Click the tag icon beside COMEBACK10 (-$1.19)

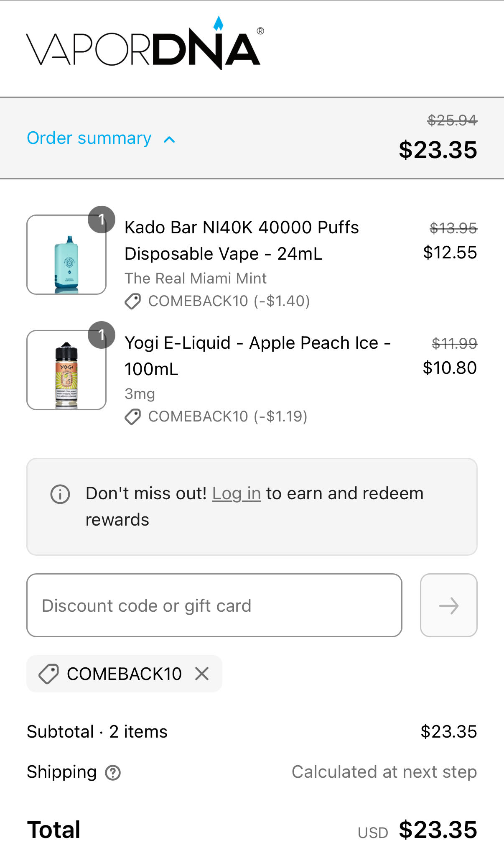click(x=133, y=417)
